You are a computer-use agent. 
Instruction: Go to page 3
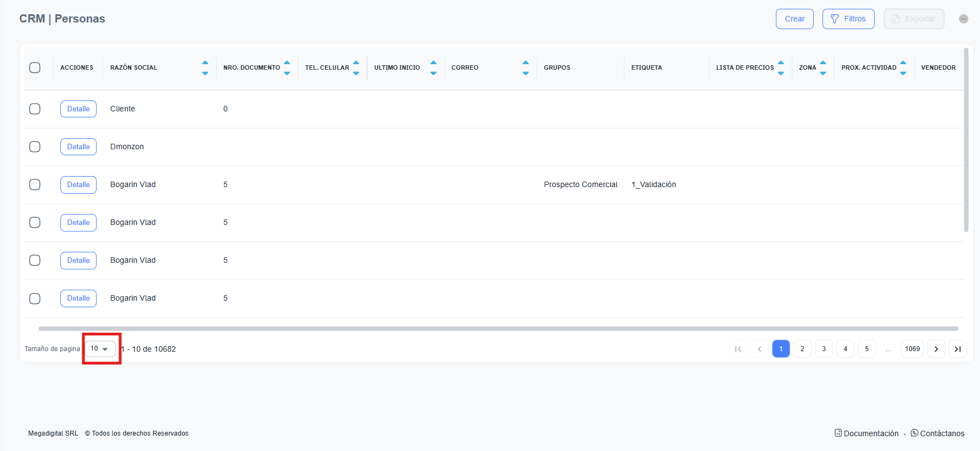coord(824,349)
